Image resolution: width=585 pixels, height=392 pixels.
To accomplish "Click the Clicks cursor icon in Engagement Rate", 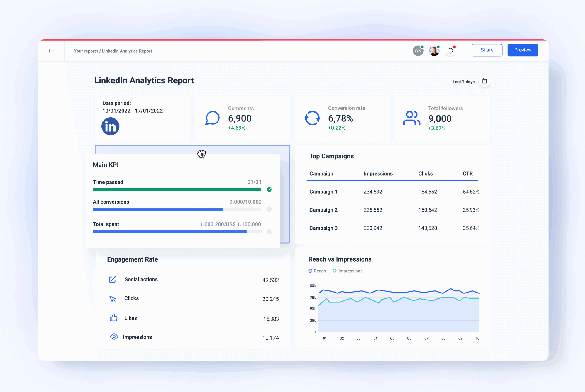I will (x=113, y=299).
